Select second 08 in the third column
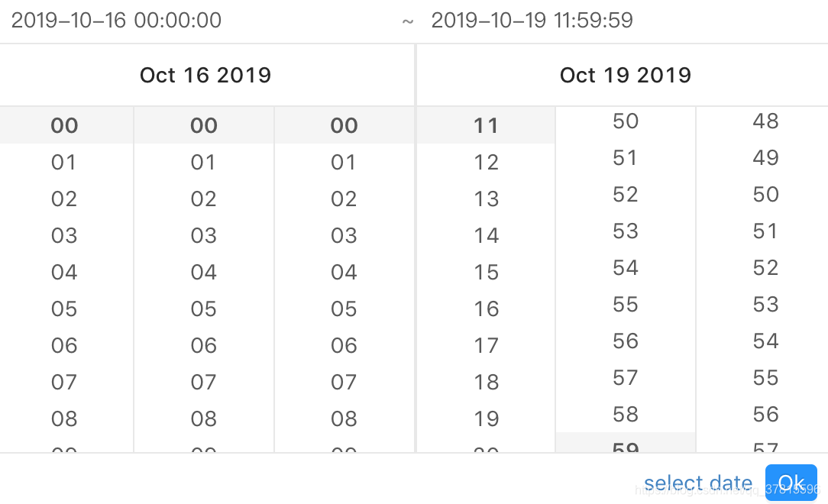The width and height of the screenshot is (828, 504). pos(343,418)
